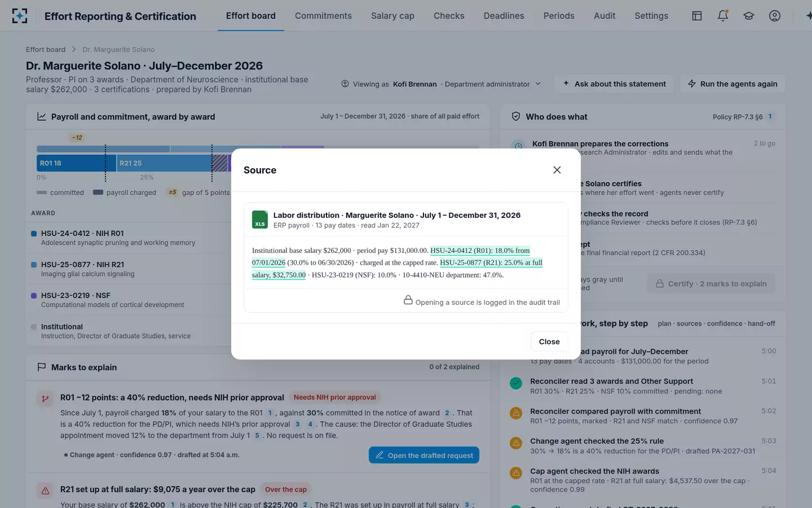Image resolution: width=812 pixels, height=508 pixels.
Task: Click the R01 18 payroll bar segment
Action: point(76,163)
